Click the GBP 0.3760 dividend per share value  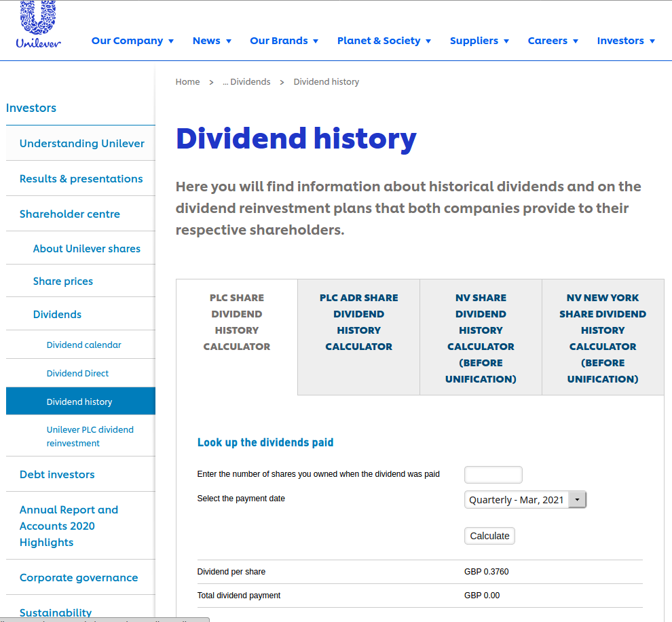pos(487,571)
